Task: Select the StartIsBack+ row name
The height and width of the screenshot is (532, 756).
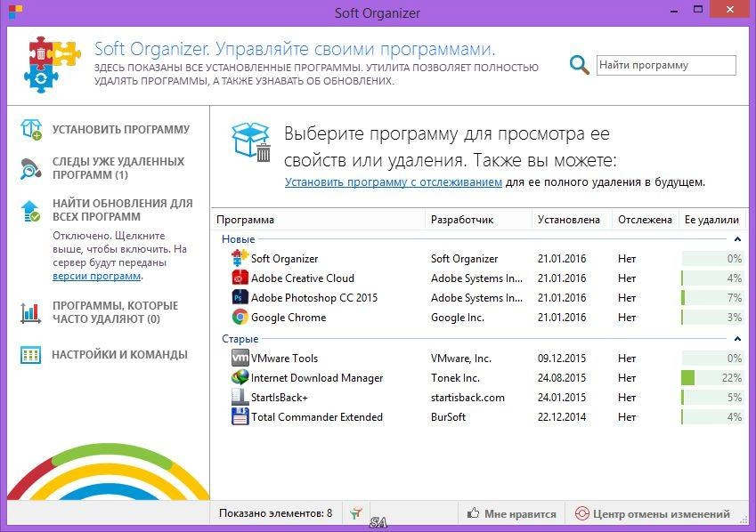Action: (280, 398)
